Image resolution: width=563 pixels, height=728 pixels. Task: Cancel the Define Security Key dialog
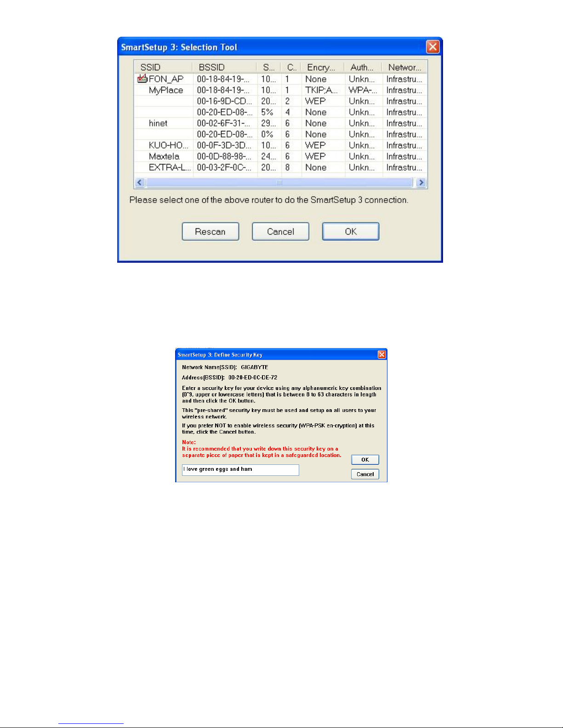(x=365, y=474)
